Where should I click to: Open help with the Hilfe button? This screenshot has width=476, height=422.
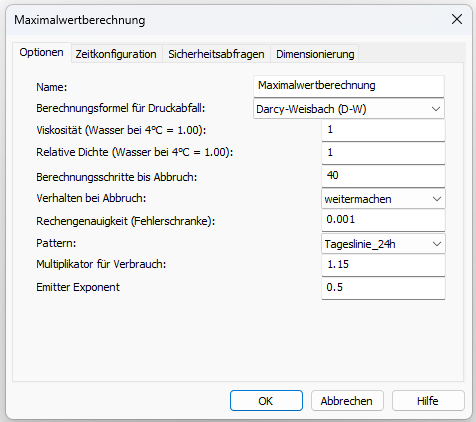click(x=428, y=401)
